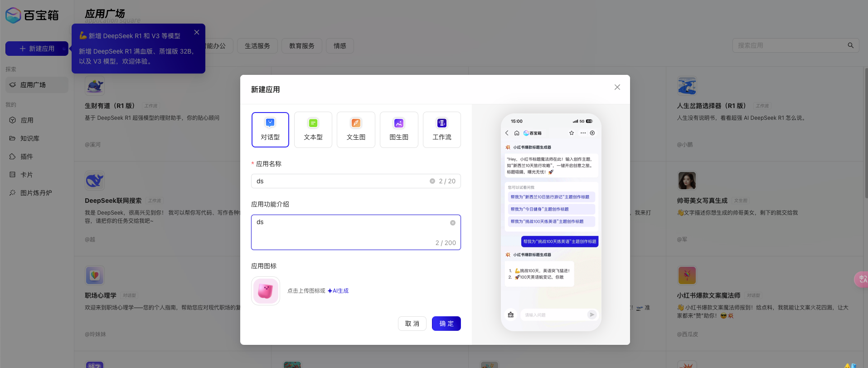
Task: Click the DeepSeek联网搜索 title
Action: pos(113,201)
